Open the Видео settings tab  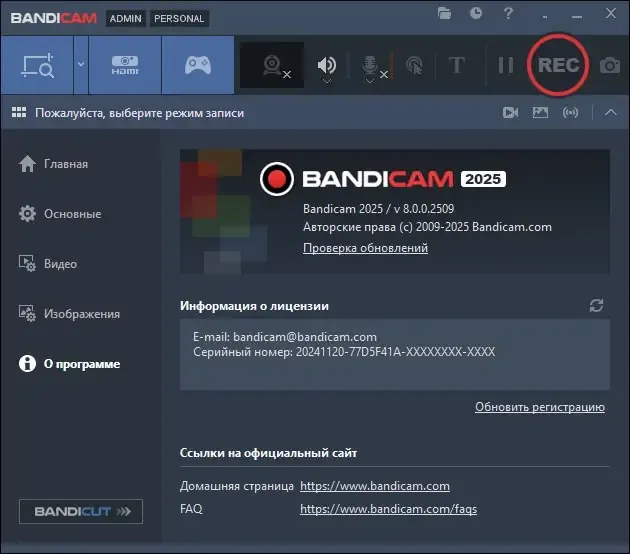(x=48, y=264)
